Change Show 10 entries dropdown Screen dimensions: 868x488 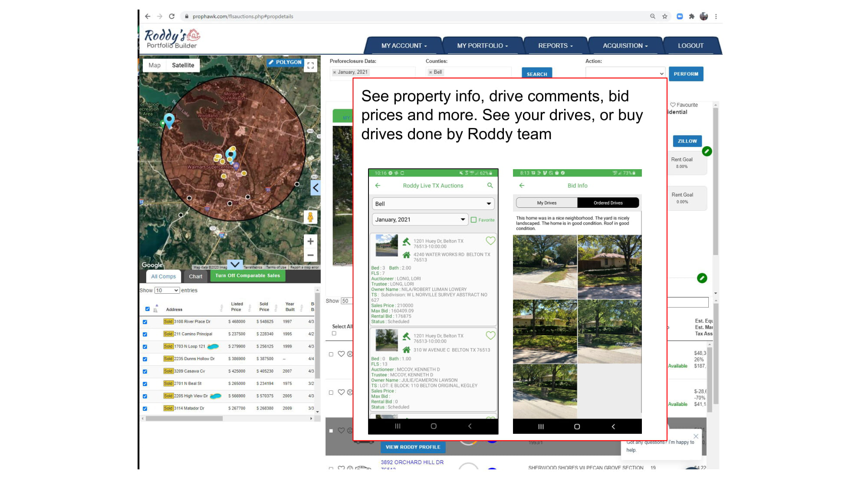point(167,290)
